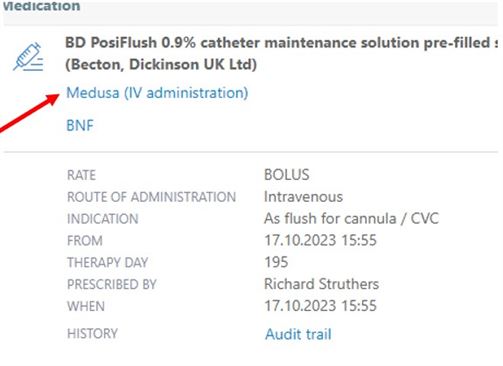Select the Medication section header
This screenshot has width=503, height=366.
[x=40, y=6]
